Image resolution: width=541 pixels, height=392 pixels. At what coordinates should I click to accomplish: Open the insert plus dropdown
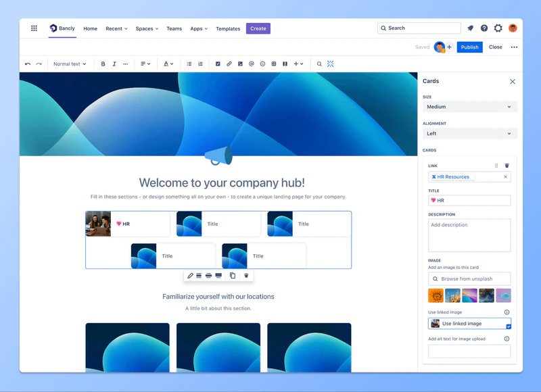(x=298, y=64)
